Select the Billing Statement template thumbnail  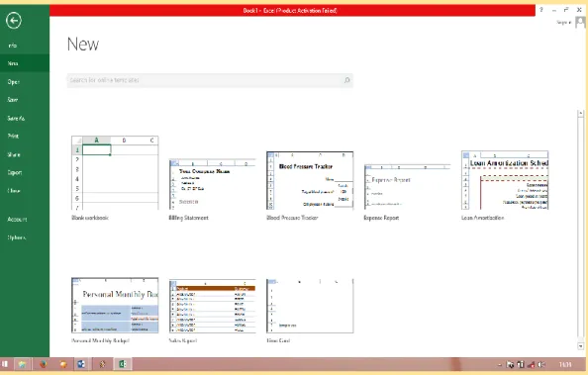click(x=213, y=184)
